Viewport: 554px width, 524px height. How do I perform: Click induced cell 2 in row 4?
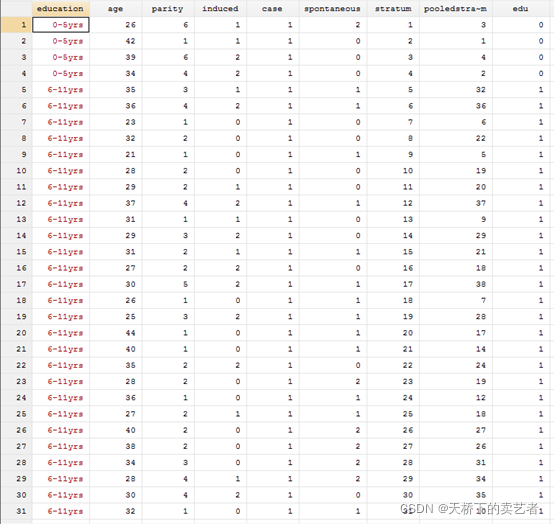220,73
